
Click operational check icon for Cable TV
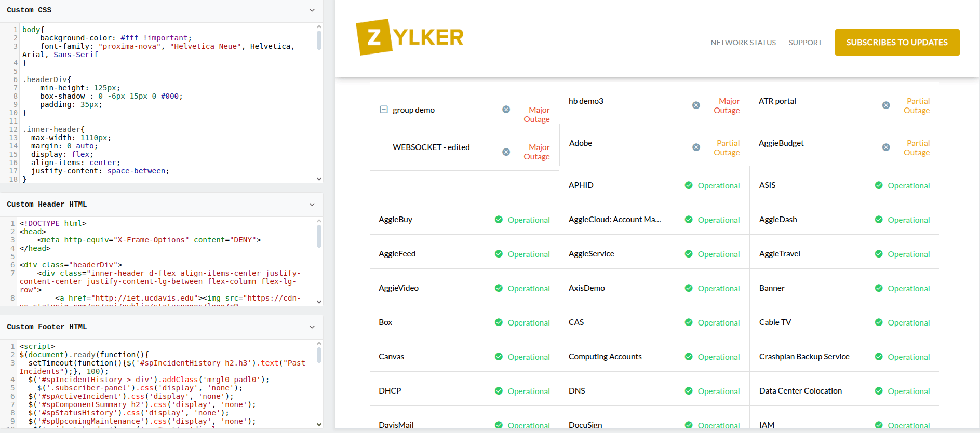click(879, 322)
